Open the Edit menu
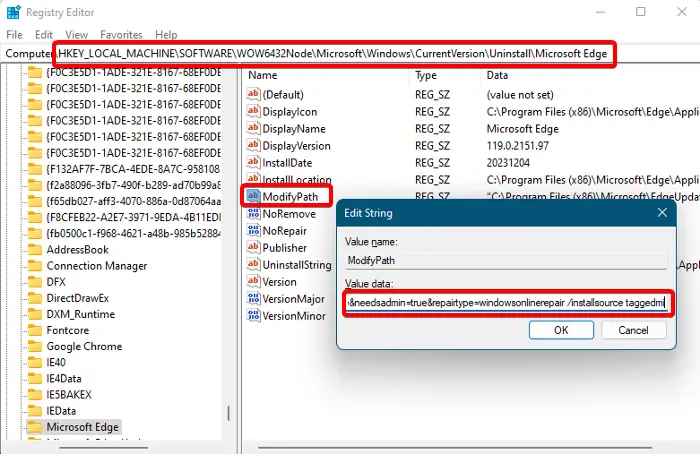The height and width of the screenshot is (454, 700). (44, 34)
